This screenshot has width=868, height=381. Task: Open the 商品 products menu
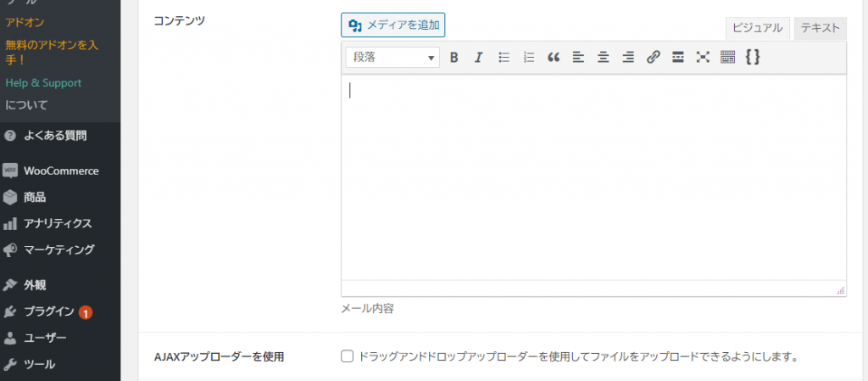pos(34,197)
